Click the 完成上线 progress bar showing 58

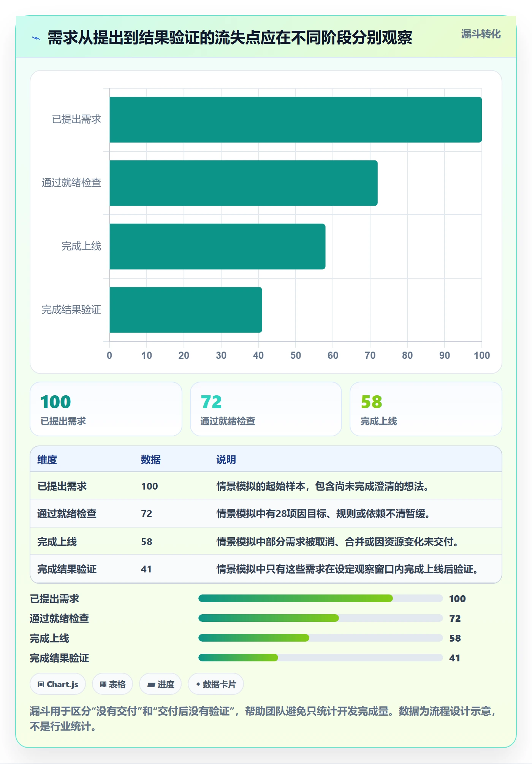[320, 638]
